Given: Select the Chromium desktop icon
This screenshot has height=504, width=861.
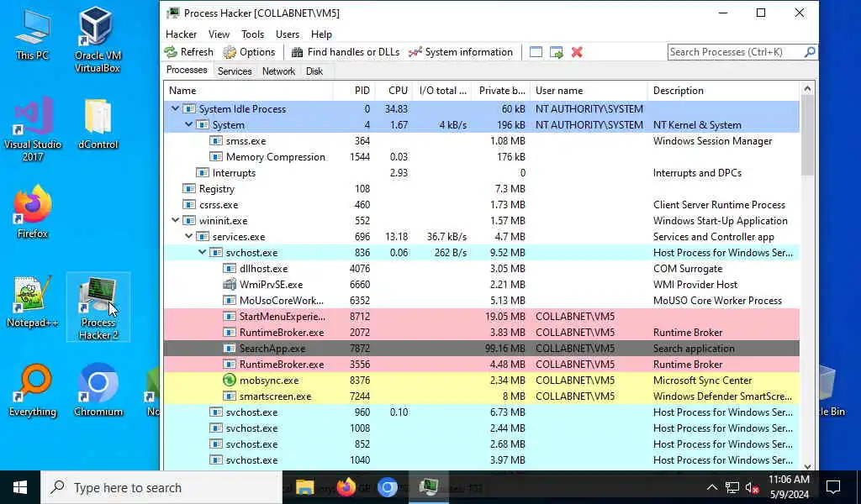Looking at the screenshot, I should (x=98, y=391).
